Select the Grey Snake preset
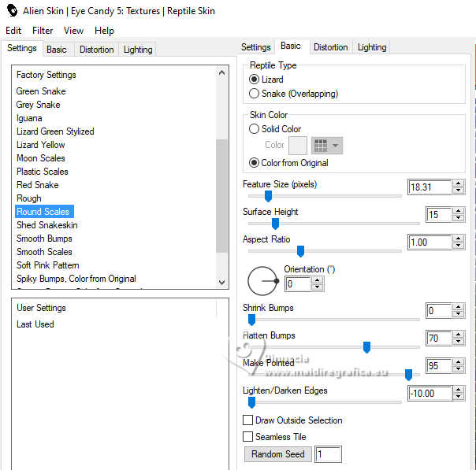 39,105
